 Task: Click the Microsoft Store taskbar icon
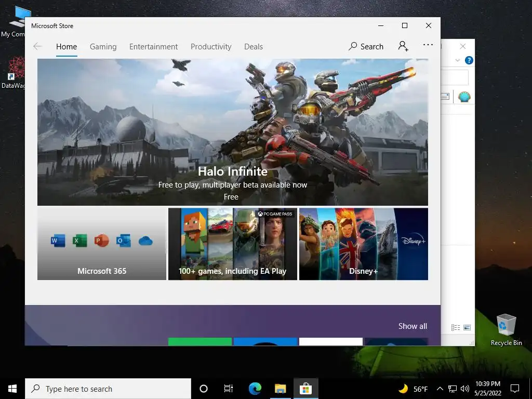point(305,389)
